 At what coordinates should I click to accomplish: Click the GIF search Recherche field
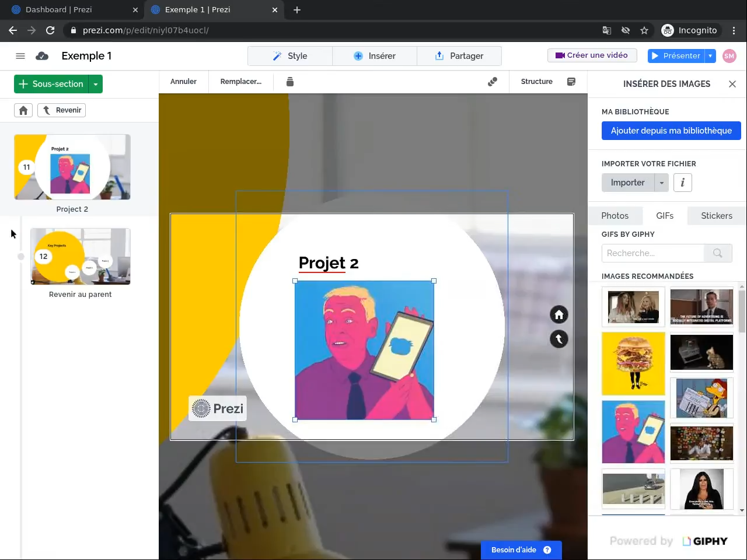652,253
